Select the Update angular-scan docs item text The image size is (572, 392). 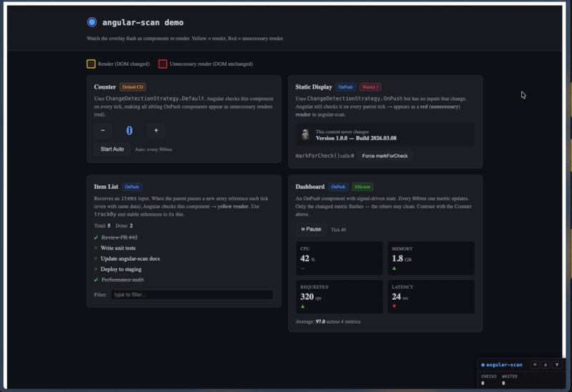click(x=130, y=259)
